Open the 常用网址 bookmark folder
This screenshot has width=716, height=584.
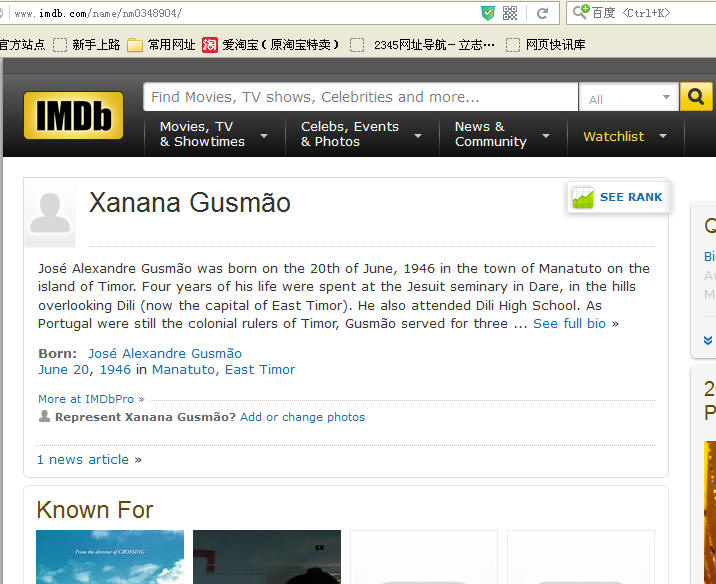(161, 45)
